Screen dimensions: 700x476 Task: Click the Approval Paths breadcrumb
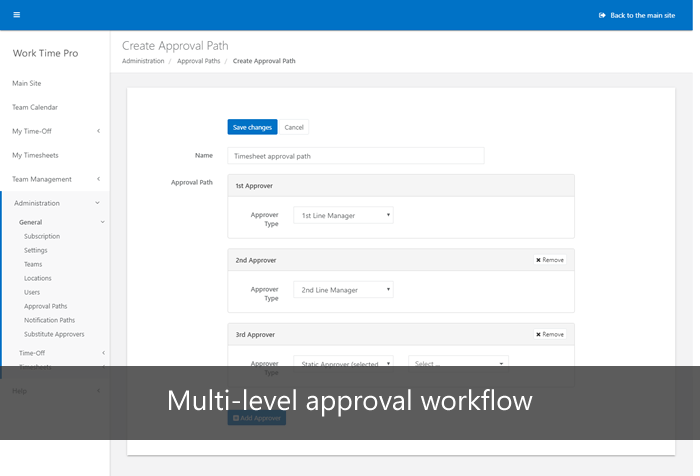(199, 61)
